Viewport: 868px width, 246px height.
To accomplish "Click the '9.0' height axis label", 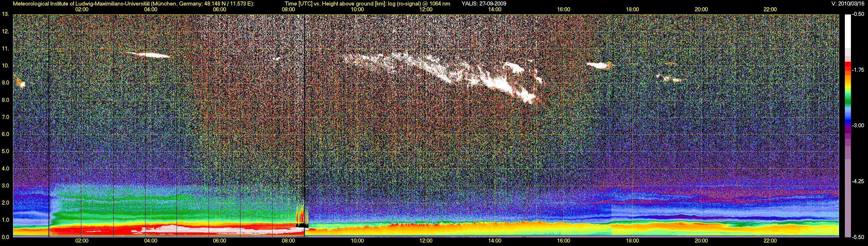I will [5, 82].
